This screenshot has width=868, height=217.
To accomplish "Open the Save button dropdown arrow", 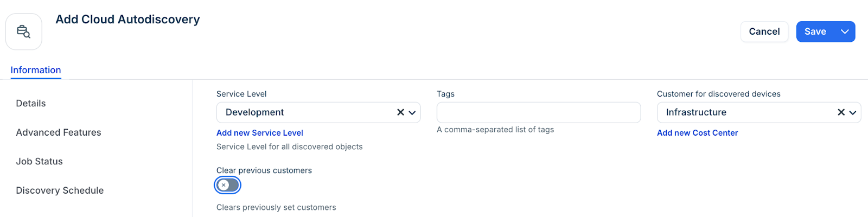I will click(x=845, y=31).
